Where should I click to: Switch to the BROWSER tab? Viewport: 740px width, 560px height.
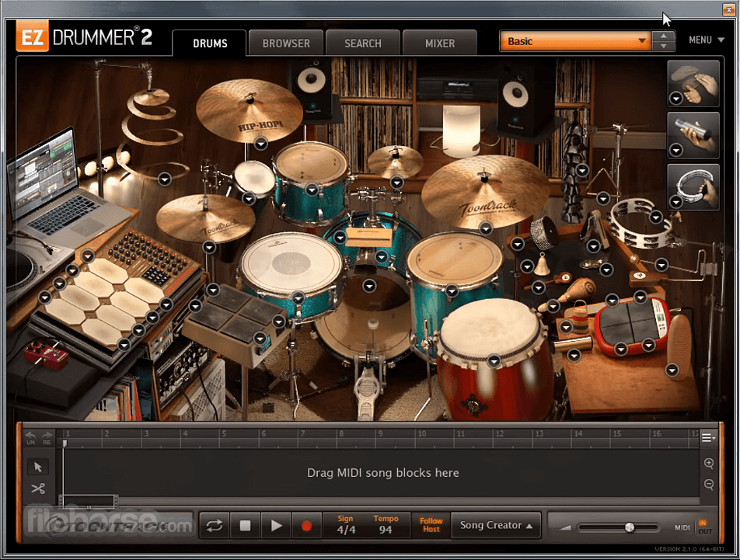pyautogui.click(x=286, y=43)
